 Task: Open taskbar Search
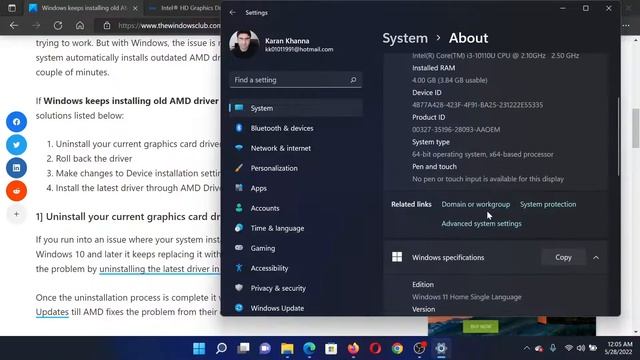point(221,348)
